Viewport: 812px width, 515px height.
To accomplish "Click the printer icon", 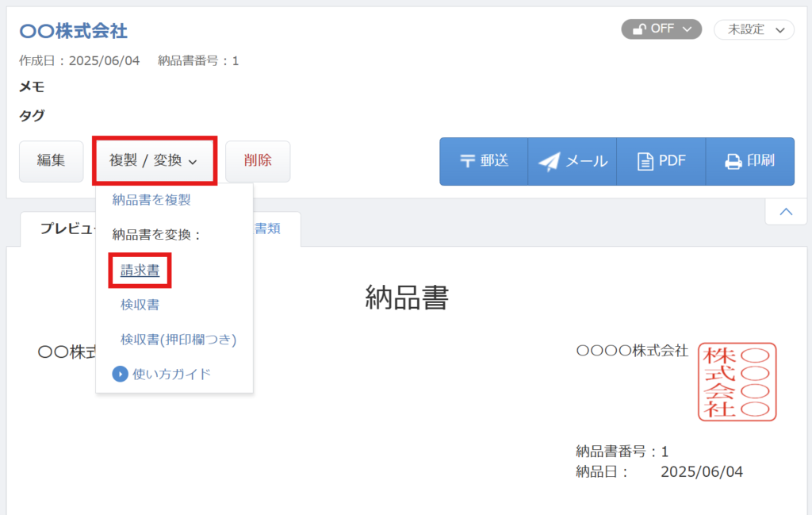I will 733,162.
